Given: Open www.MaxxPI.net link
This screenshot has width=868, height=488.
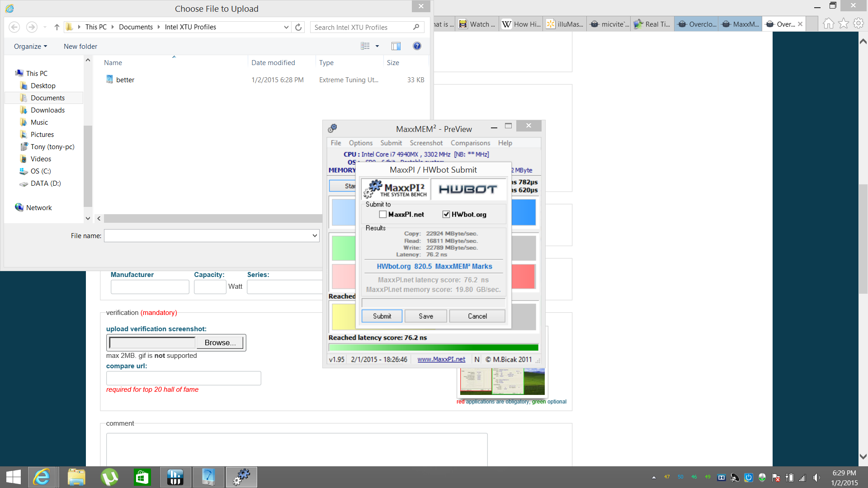Looking at the screenshot, I should click(x=441, y=360).
